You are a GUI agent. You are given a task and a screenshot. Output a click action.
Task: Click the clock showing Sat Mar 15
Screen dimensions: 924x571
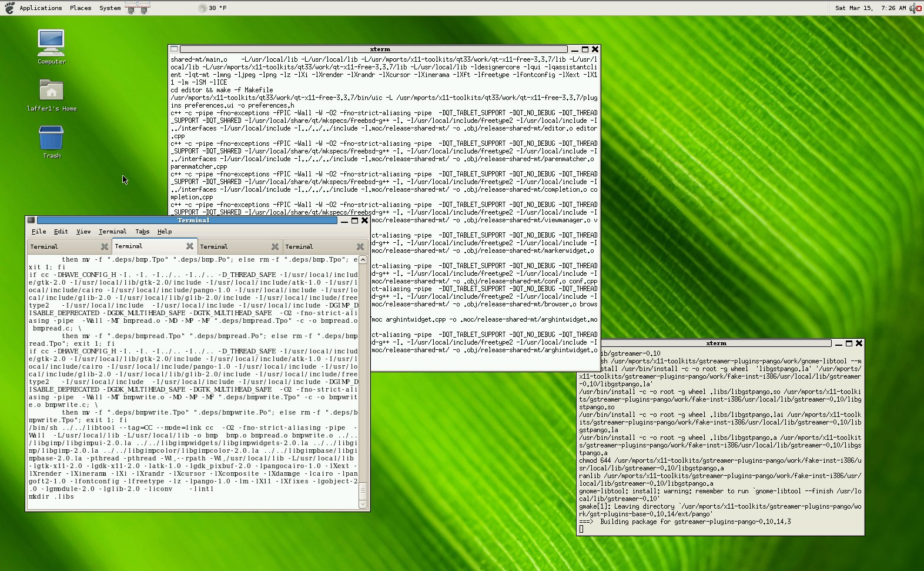[871, 8]
